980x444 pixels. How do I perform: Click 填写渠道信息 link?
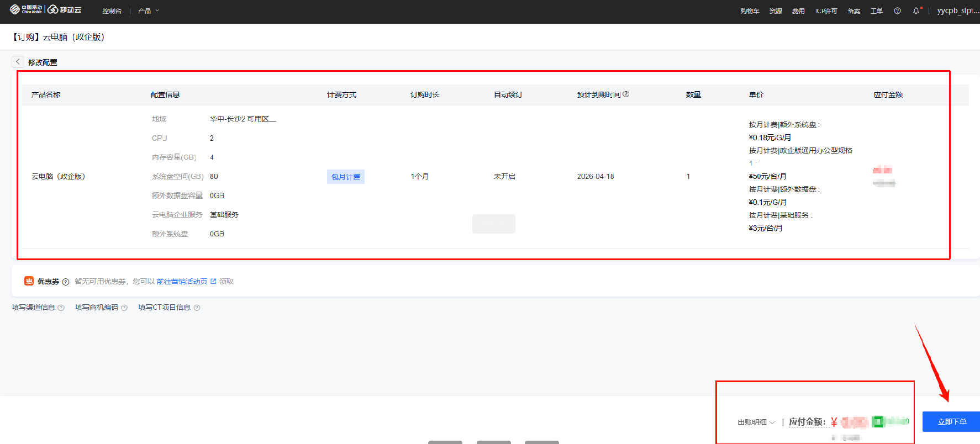click(34, 308)
